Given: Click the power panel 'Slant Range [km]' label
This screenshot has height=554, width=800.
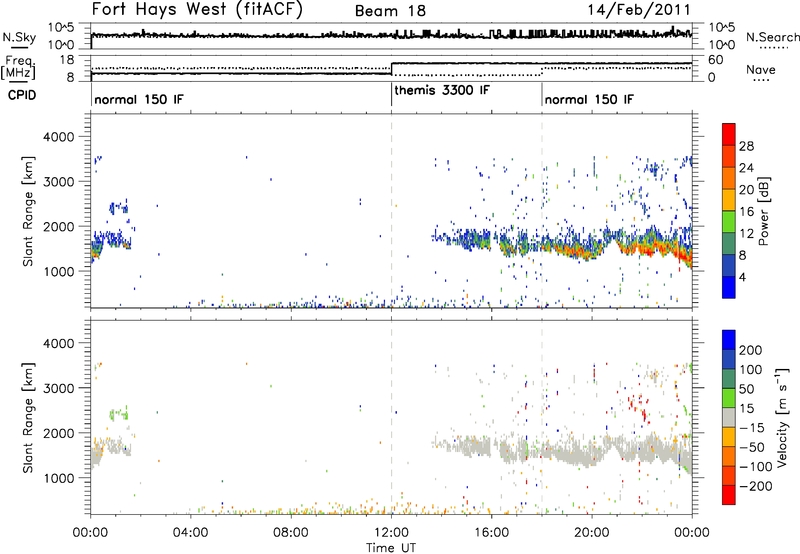Looking at the screenshot, I should (29, 211).
